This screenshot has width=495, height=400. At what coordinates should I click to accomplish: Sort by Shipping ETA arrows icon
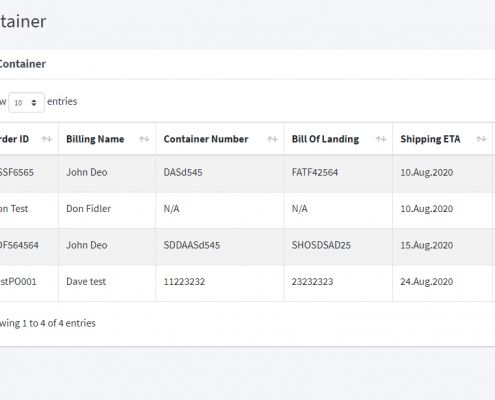pyautogui.click(x=481, y=139)
